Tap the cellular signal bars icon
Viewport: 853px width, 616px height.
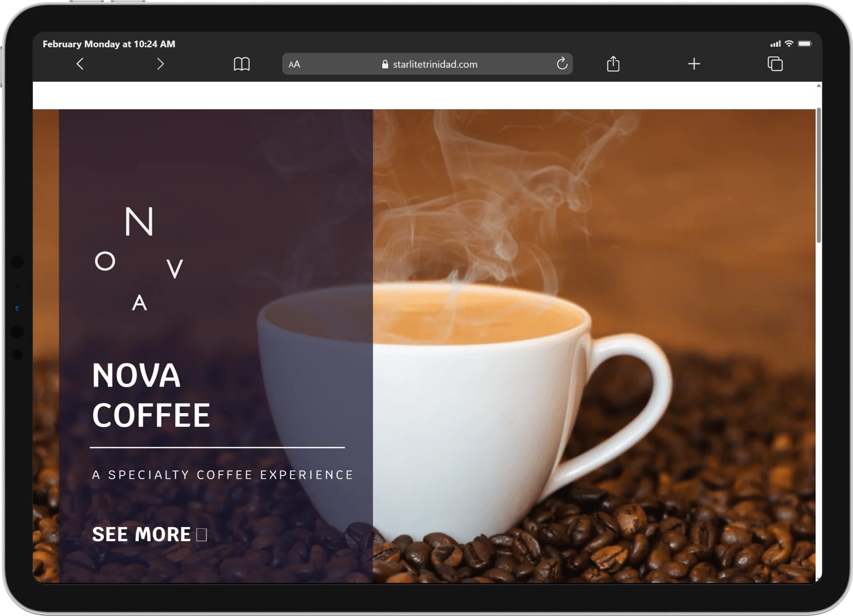tap(775, 44)
